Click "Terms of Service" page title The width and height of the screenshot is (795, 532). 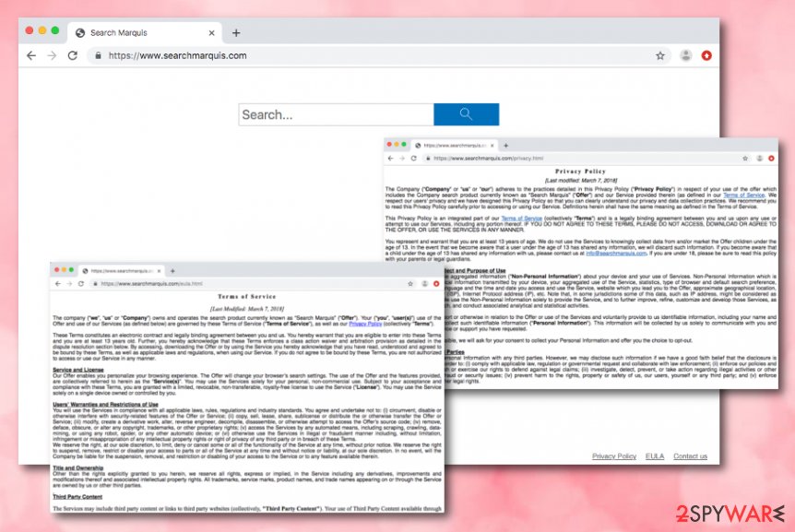247,296
